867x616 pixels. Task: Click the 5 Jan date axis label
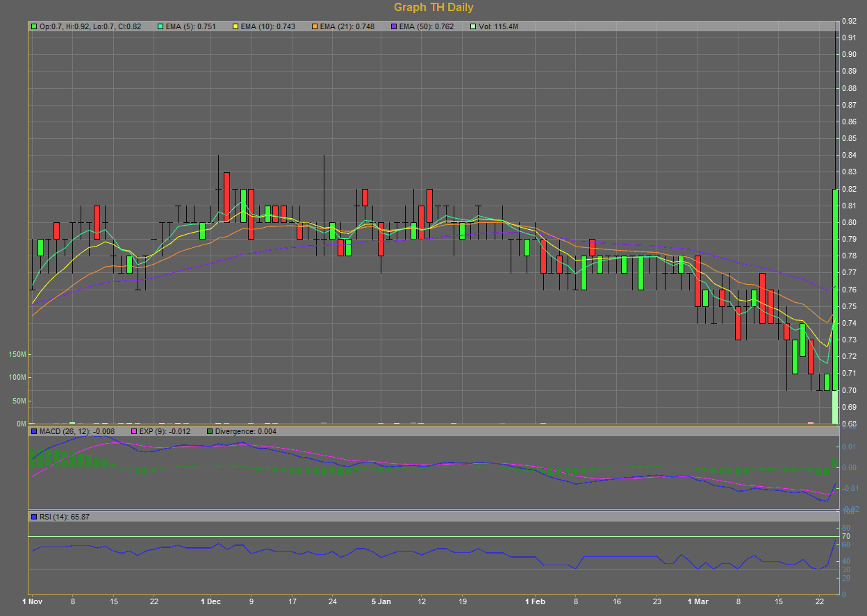click(381, 601)
